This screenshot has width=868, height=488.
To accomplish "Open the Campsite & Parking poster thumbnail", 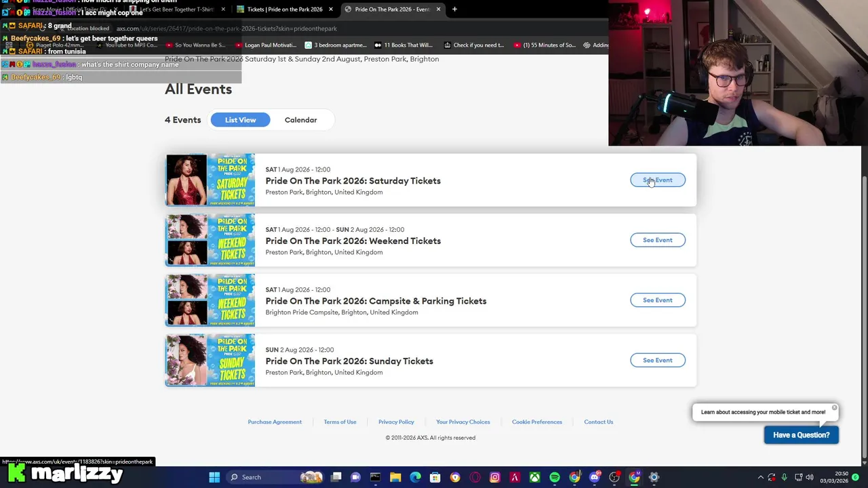I will pos(210,300).
